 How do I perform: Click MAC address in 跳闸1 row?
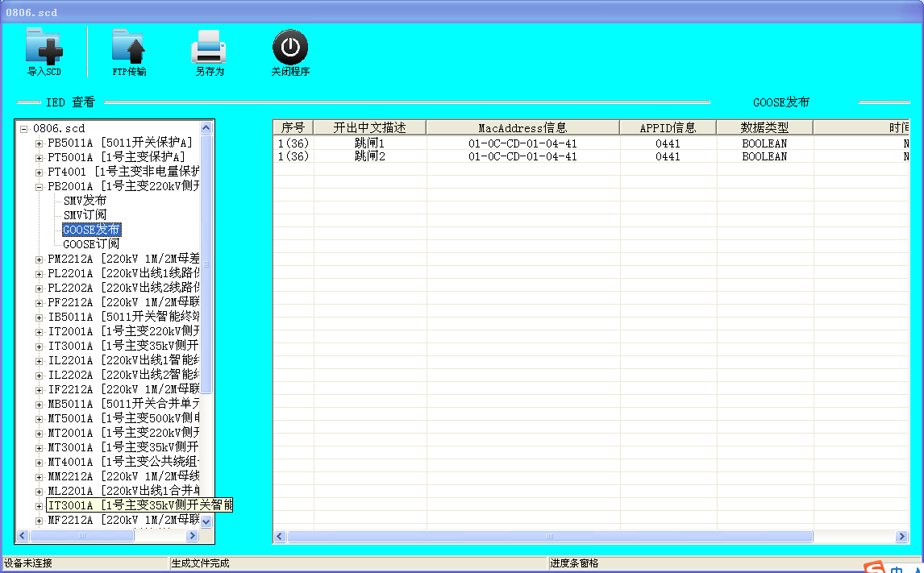point(522,143)
